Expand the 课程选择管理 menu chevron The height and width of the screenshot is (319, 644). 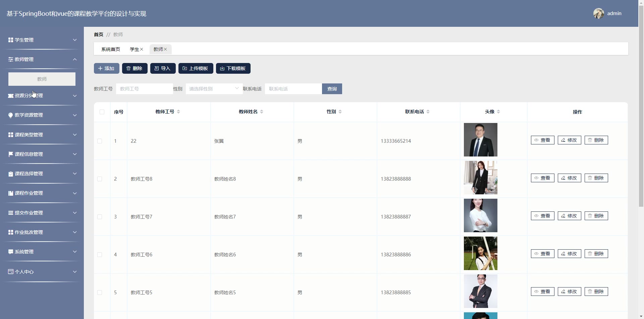(x=75, y=174)
